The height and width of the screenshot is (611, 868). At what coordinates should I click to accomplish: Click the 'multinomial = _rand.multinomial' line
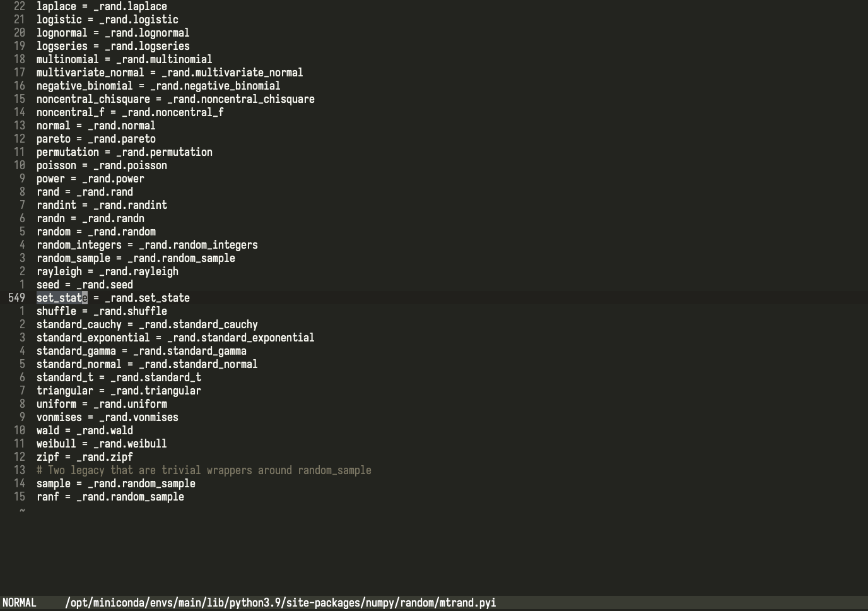point(124,59)
